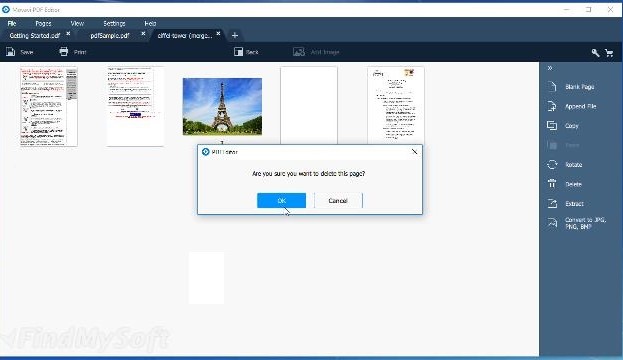The image size is (623, 360).
Task: Confirm deletion with the OK button
Action: 281,201
